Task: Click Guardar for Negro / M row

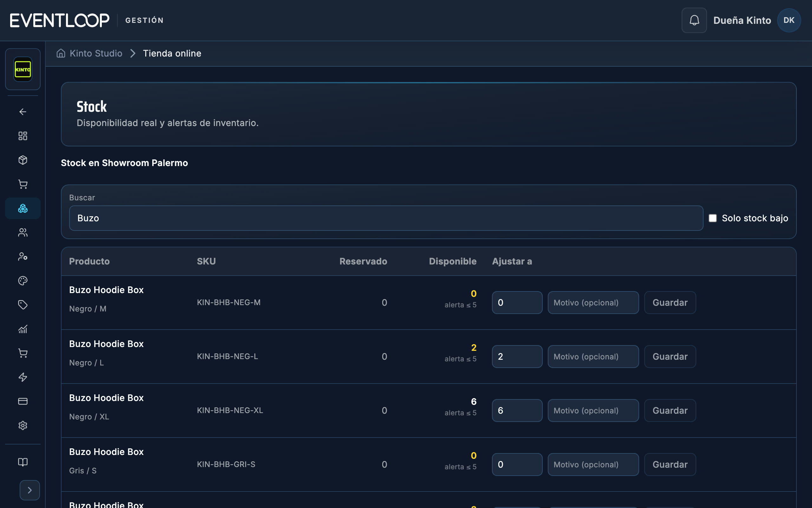Action: [670, 302]
